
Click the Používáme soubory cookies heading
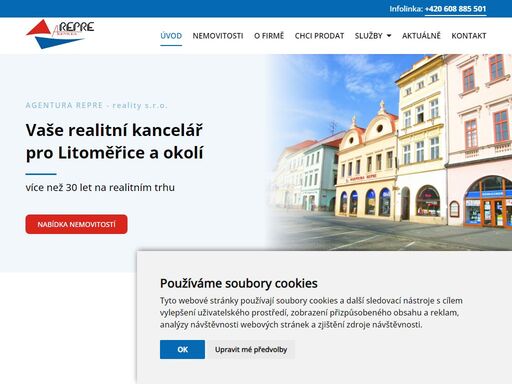pyautogui.click(x=239, y=283)
